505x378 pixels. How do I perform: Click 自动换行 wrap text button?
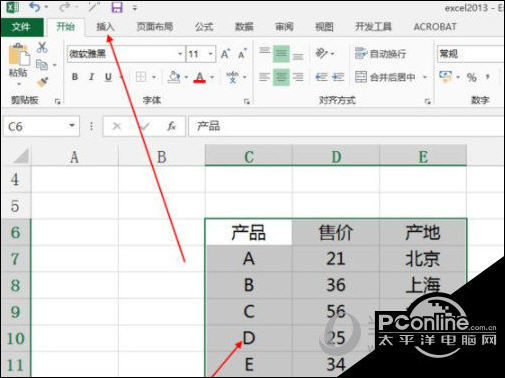(x=380, y=53)
